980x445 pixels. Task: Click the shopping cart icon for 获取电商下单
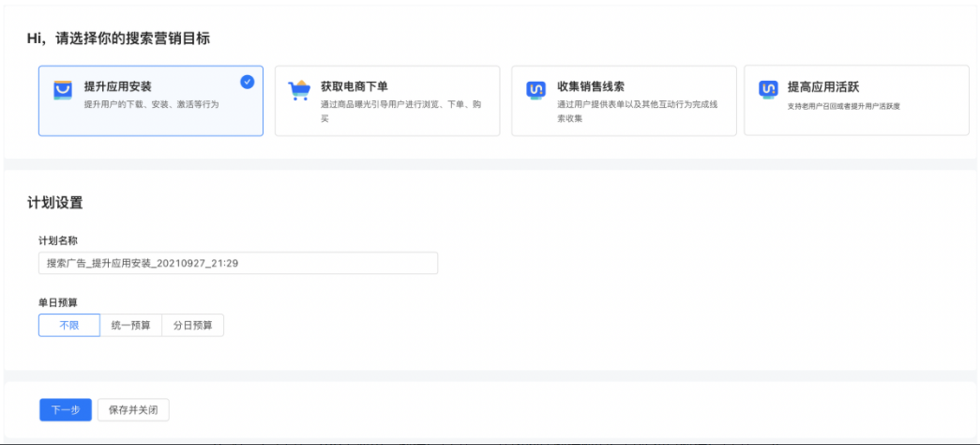click(299, 90)
